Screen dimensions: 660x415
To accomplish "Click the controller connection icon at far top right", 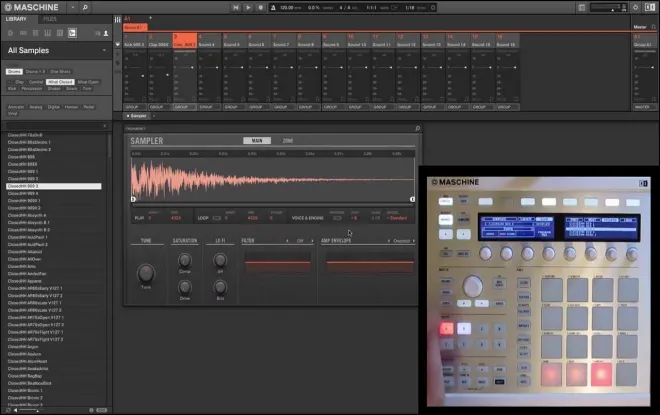I will coord(649,8).
